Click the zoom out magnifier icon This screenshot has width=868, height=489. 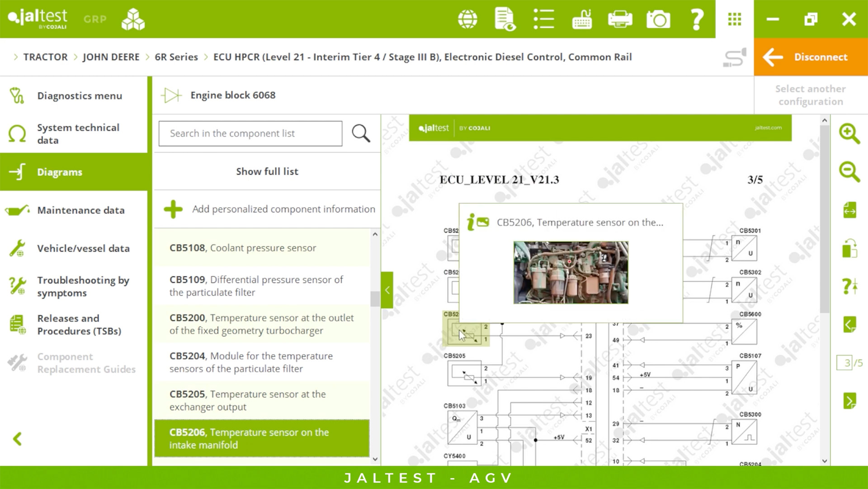tap(849, 172)
